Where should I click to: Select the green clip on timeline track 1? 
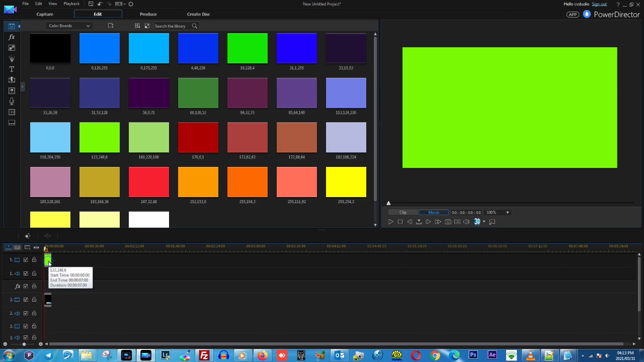tap(48, 260)
